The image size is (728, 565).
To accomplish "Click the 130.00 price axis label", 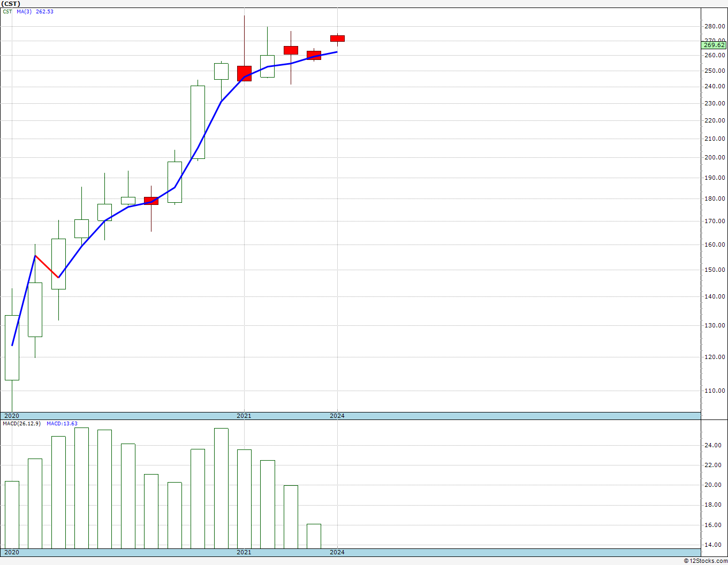I will [x=715, y=325].
